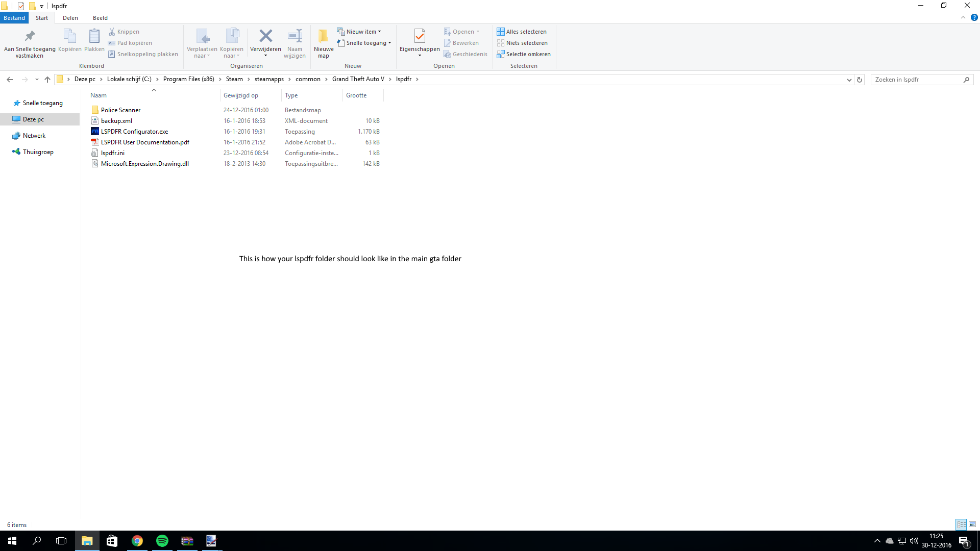Open the Beeld ribbon tab
This screenshot has width=980, height=551.
click(x=100, y=18)
